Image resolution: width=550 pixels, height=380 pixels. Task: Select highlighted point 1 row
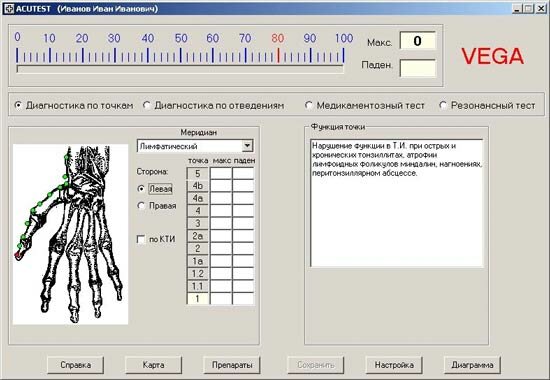pos(197,299)
